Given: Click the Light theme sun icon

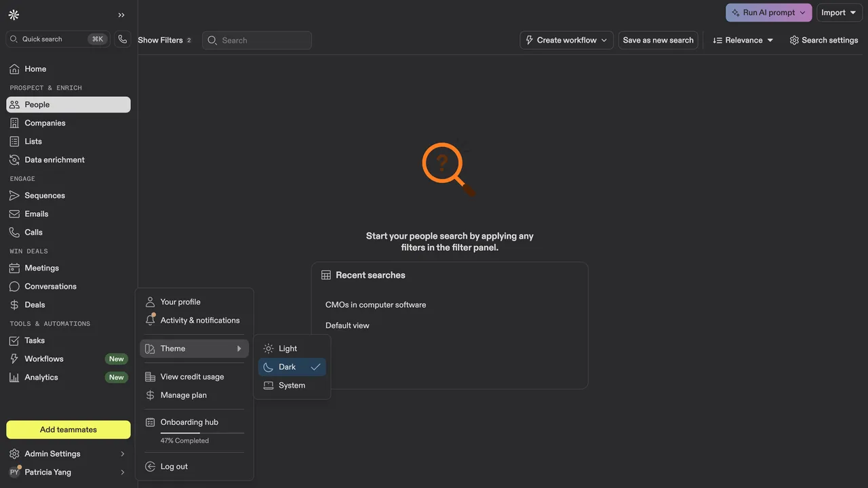Looking at the screenshot, I should [269, 349].
